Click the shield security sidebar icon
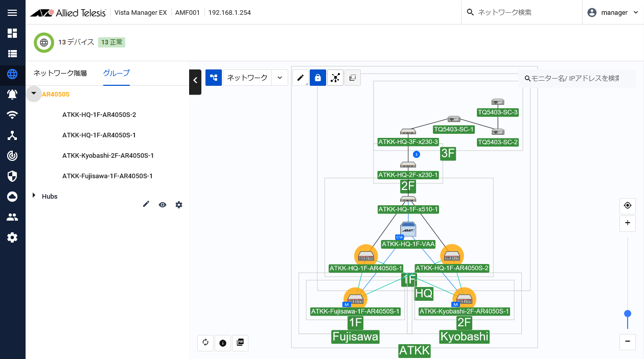This screenshot has width=644, height=359. [12, 176]
